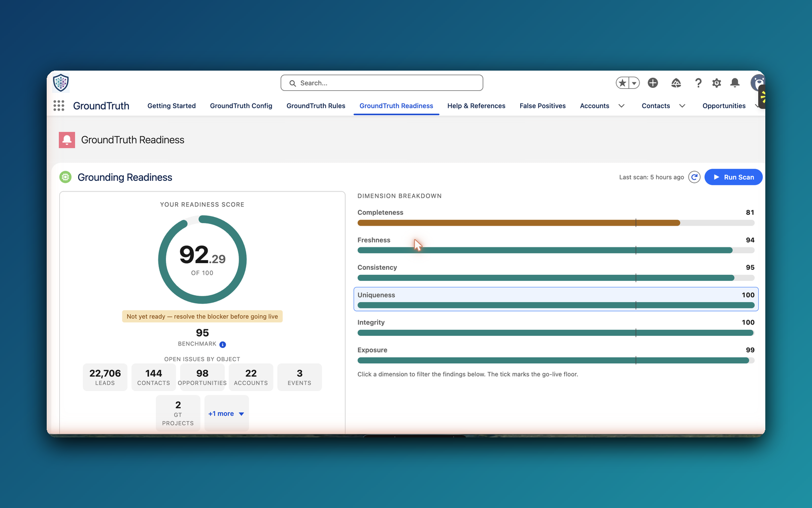The width and height of the screenshot is (812, 508).
Task: Click the Benchmark info icon
Action: (x=222, y=344)
